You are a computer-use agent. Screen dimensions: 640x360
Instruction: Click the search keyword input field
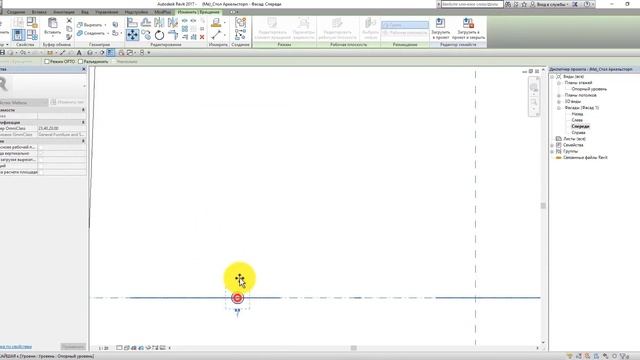pos(472,4)
